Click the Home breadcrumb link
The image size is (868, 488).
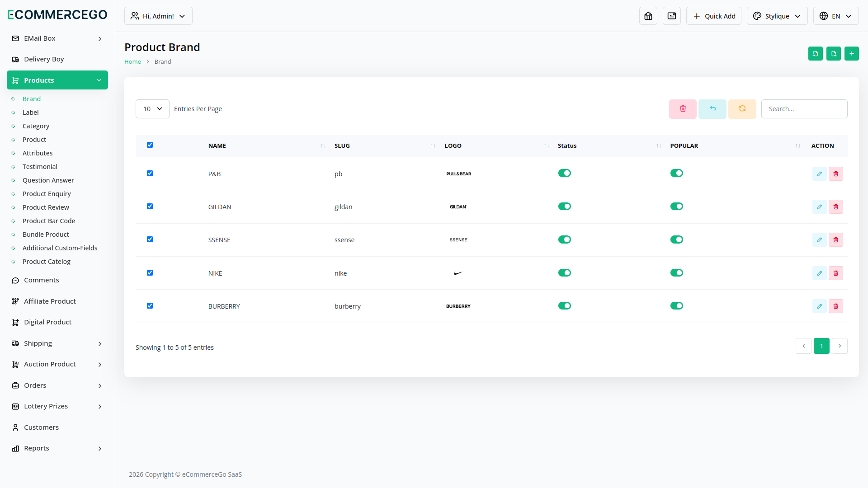click(x=132, y=61)
